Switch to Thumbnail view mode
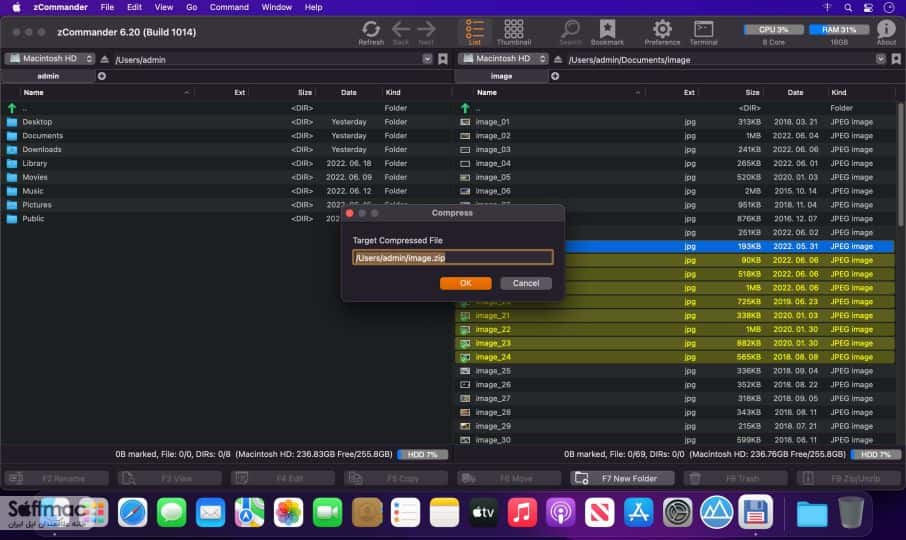This screenshot has width=906, height=540. (513, 32)
